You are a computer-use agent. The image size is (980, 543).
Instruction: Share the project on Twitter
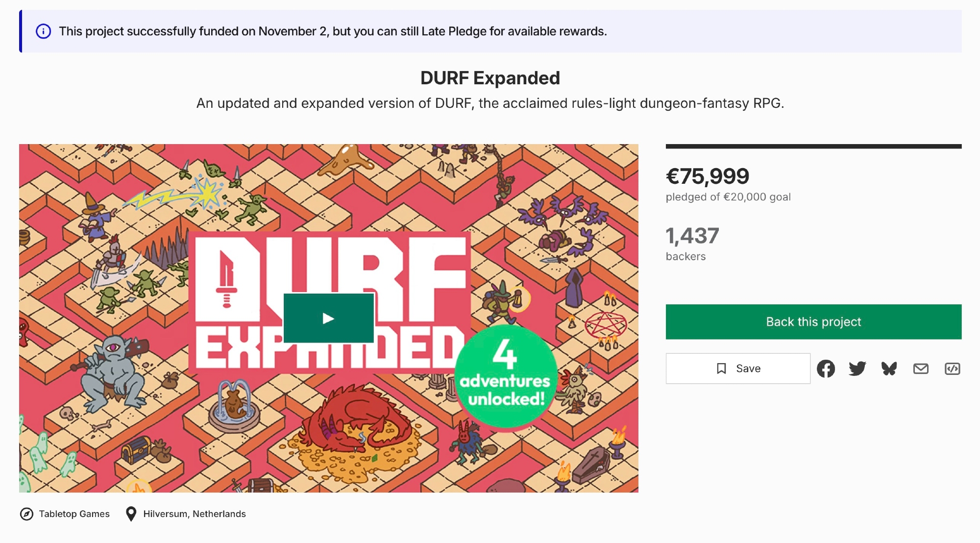coord(857,369)
